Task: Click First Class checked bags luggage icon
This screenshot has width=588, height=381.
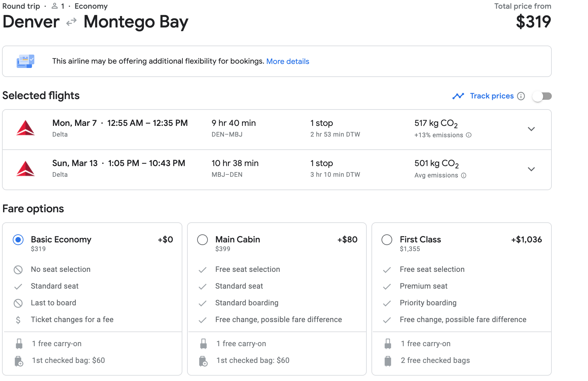Action: coord(388,361)
